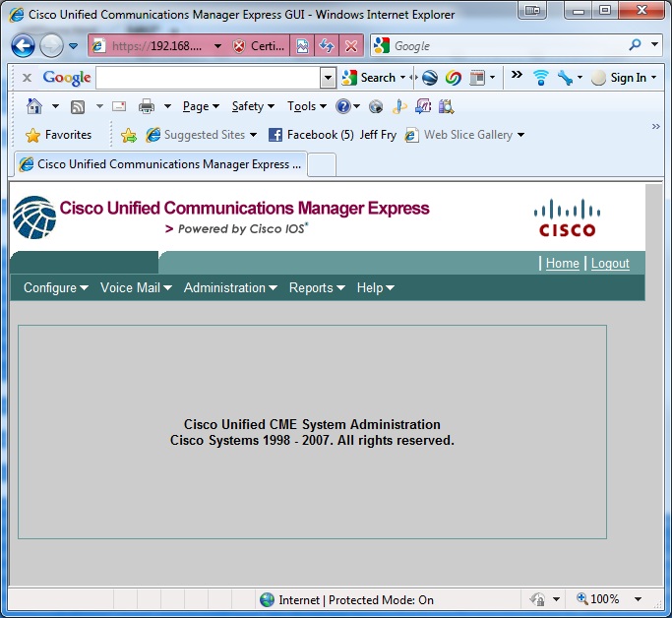672x618 pixels.
Task: Click the magnifier search icon
Action: click(x=636, y=44)
